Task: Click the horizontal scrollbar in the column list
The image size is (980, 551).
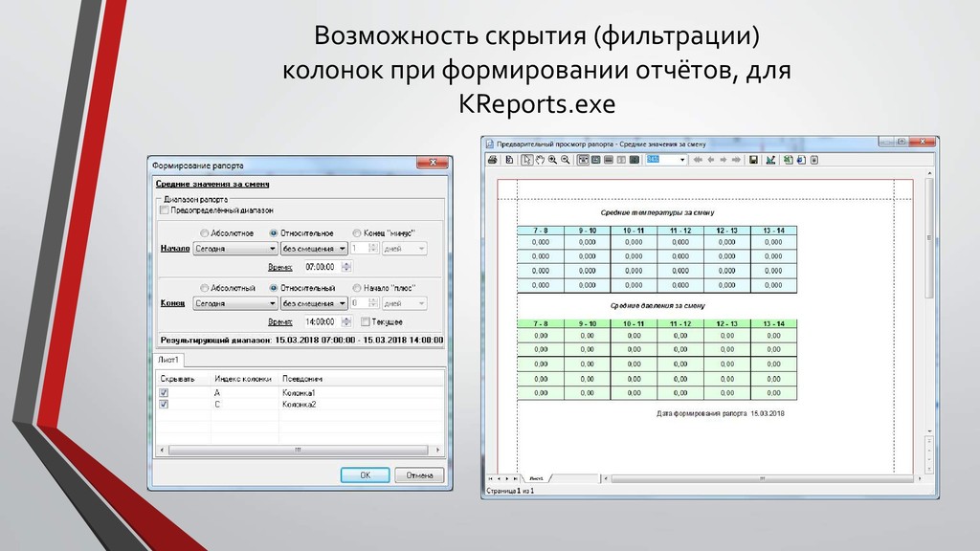Action: pos(299,450)
